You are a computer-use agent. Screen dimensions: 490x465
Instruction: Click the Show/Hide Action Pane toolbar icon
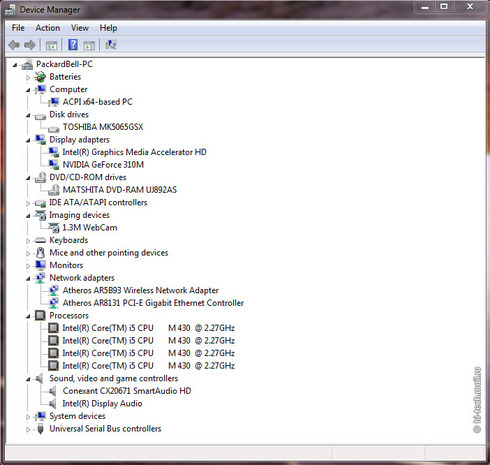pyautogui.click(x=89, y=45)
